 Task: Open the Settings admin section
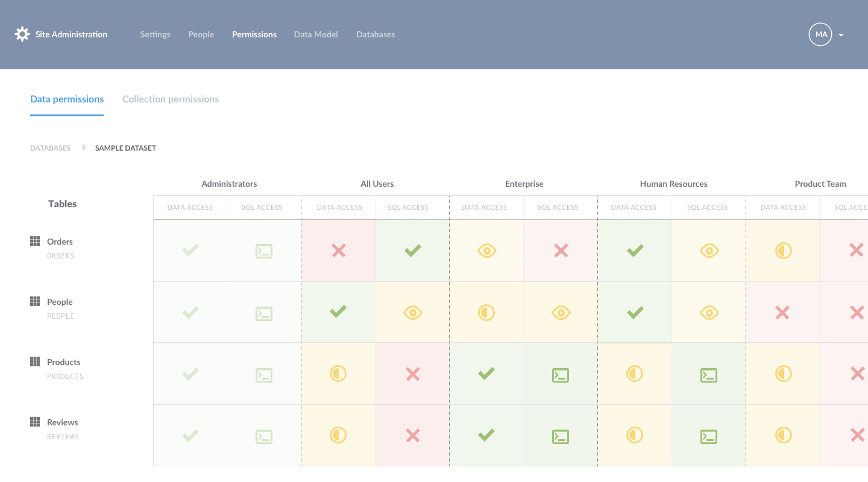[x=156, y=34]
